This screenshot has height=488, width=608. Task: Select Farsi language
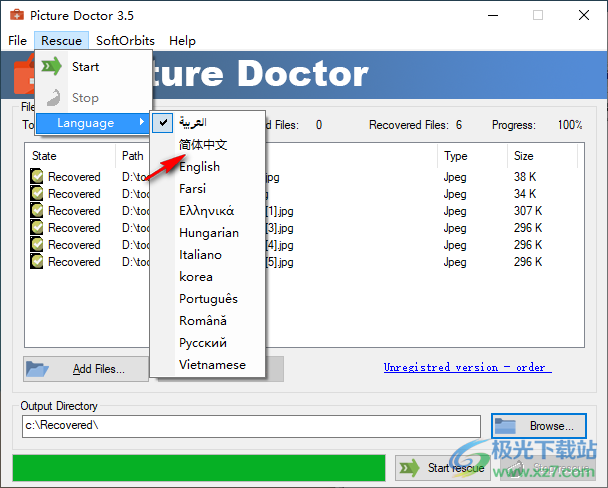point(207,189)
